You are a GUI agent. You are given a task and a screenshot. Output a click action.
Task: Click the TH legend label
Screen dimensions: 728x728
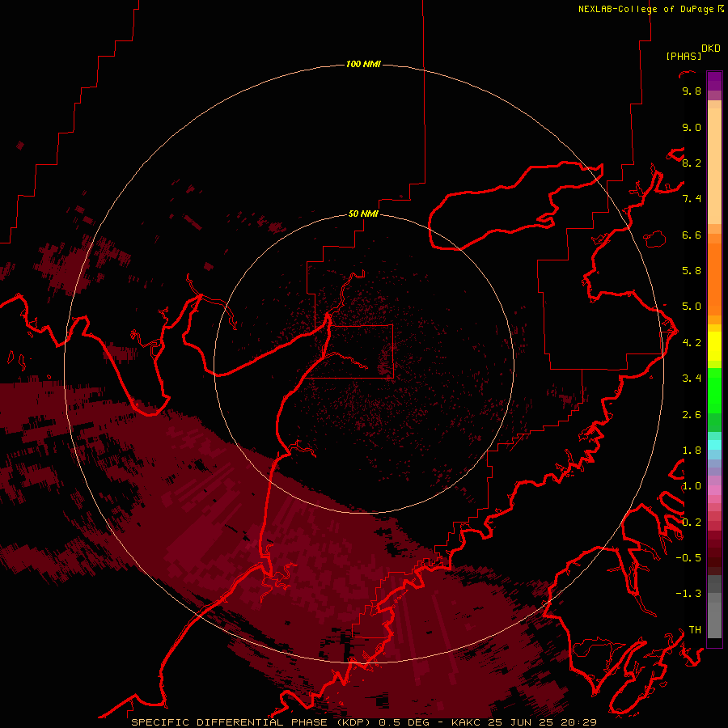coord(695,630)
